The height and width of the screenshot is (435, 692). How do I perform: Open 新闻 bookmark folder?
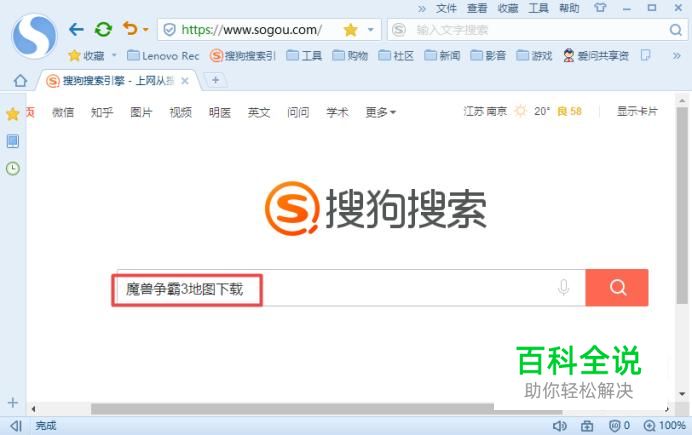(x=442, y=56)
